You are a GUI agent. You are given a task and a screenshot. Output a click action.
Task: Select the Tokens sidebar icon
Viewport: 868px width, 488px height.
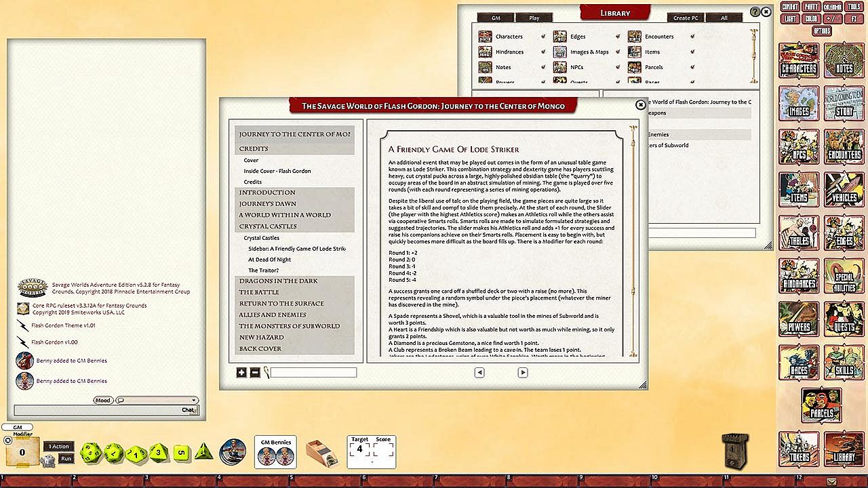799,448
